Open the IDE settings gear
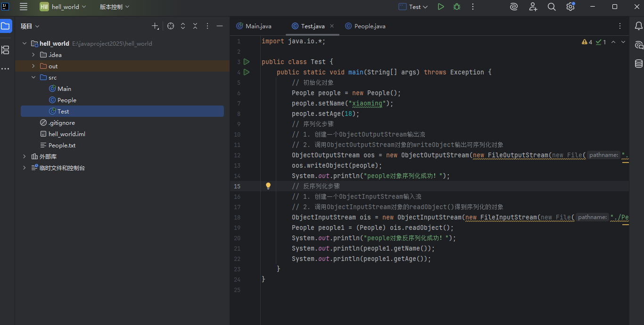 (570, 7)
